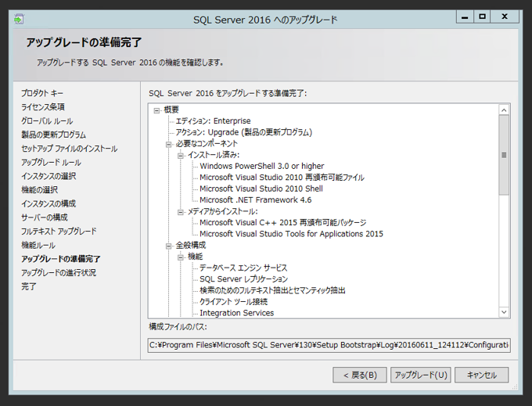Start upgrade with アップグレード(U) button
532x406 pixels.
(421, 375)
